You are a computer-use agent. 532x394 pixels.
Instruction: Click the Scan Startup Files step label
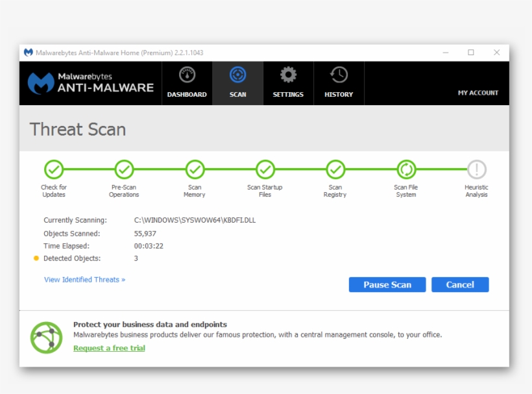point(265,191)
